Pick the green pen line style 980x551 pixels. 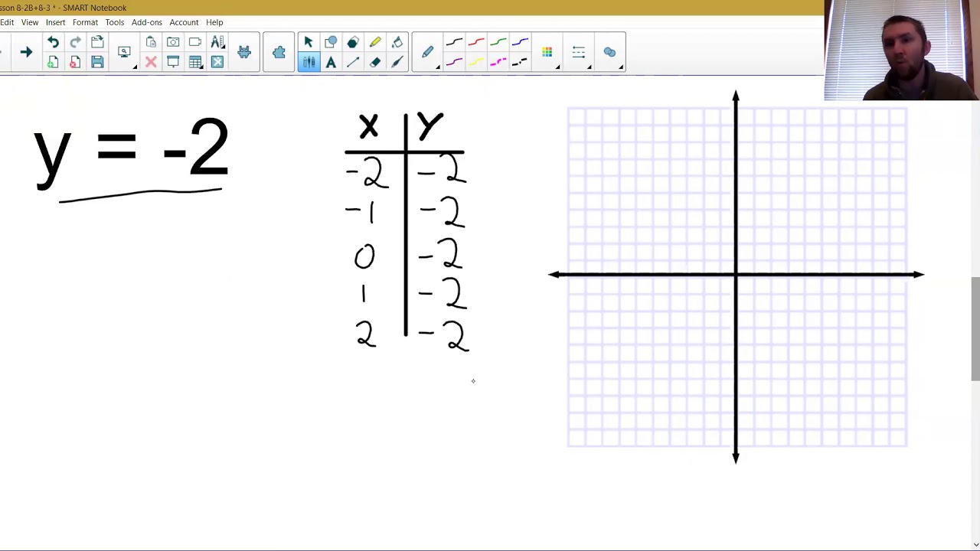tap(498, 43)
